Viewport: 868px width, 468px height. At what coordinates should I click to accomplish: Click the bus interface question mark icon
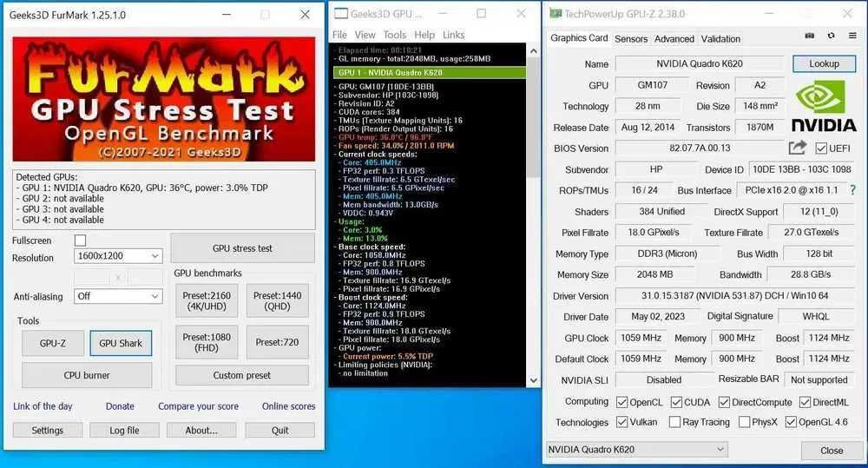852,190
